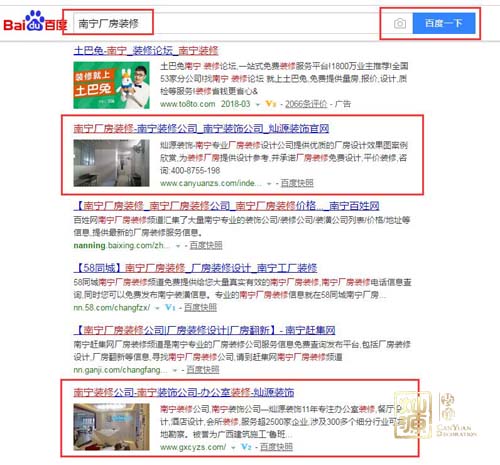Open the 2066条评价 reviews link
500x465 pixels.
point(306,104)
